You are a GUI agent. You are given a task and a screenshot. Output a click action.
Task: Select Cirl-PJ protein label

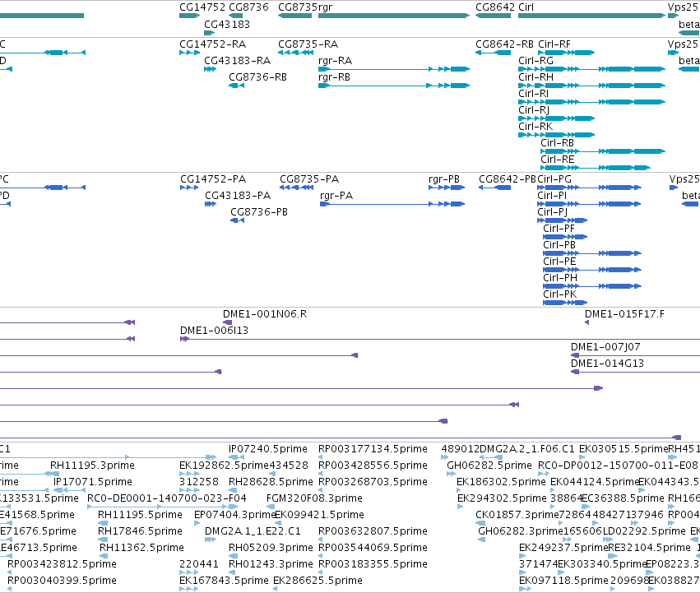coord(553,212)
